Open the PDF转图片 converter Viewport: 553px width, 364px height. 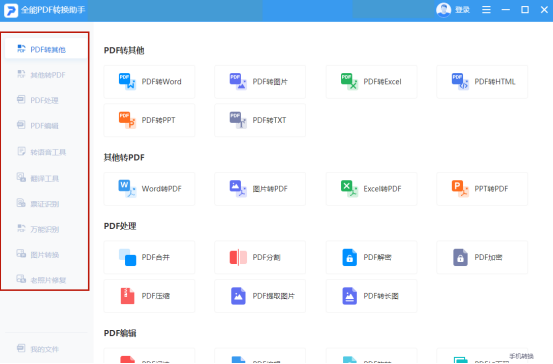pyautogui.click(x=260, y=82)
